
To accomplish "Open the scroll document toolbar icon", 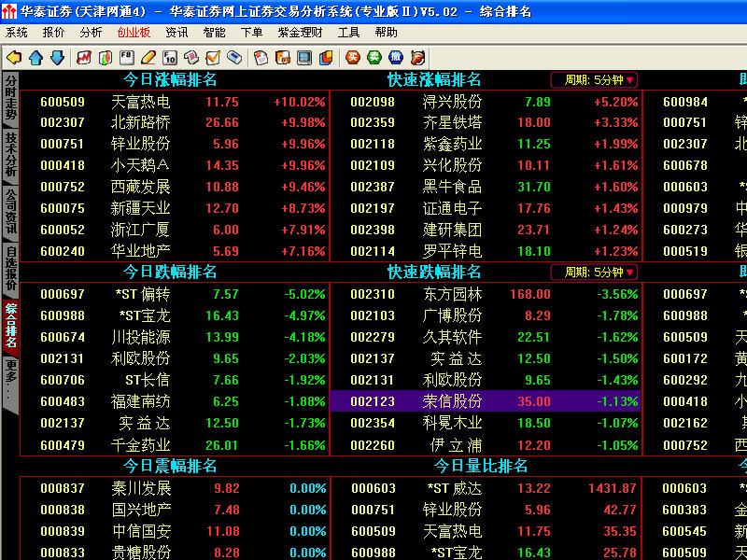I will (191, 58).
